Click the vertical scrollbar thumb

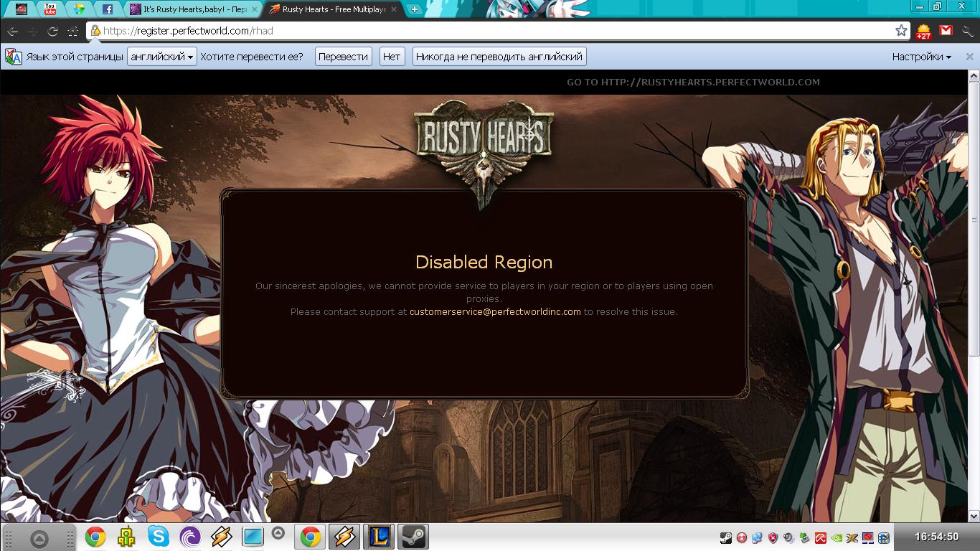click(x=974, y=217)
